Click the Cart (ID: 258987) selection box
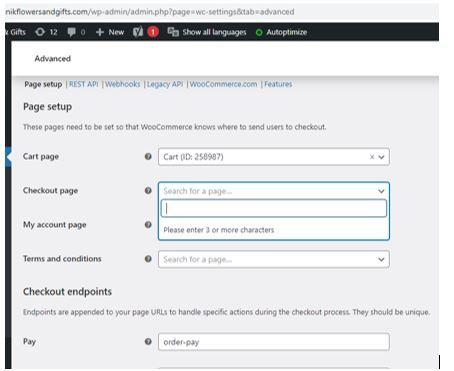This screenshot has height=371, width=454. pyautogui.click(x=274, y=157)
